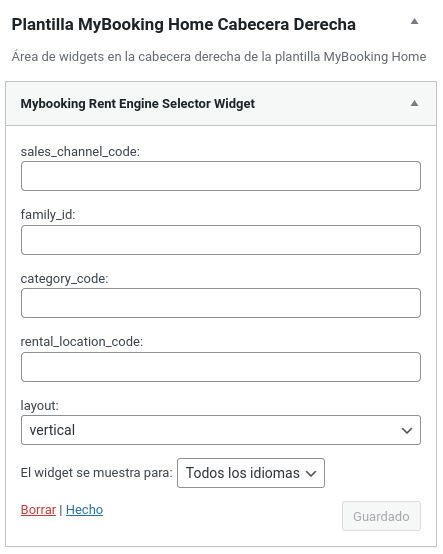Screen dimensions: 443x554
Task: Focus the rental_location_code text field
Action: 221,367
